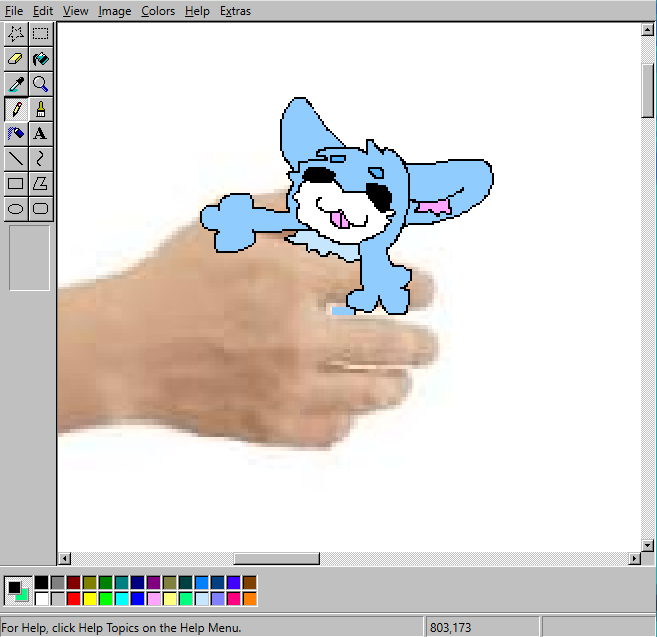Screen dimensions: 657x637
Task: Select the straight Line tool
Action: (16, 159)
